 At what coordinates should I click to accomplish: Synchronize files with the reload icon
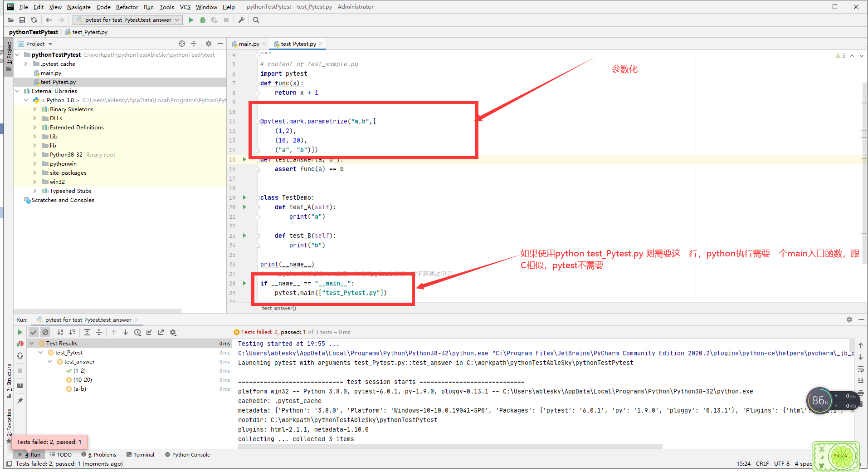pyautogui.click(x=34, y=20)
